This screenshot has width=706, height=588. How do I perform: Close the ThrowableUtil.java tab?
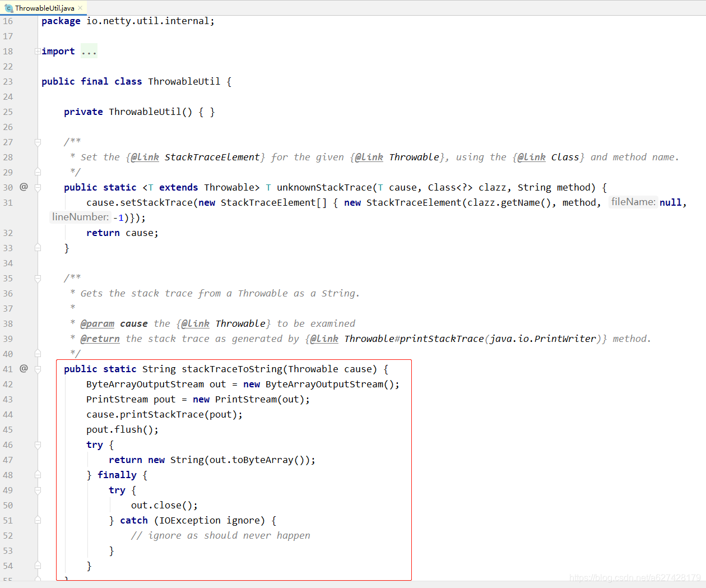79,8
